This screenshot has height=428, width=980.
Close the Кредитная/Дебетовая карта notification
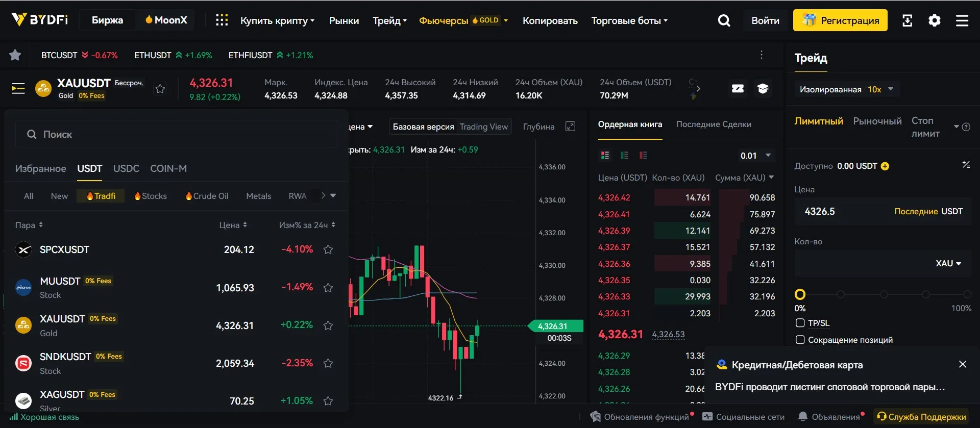point(963,364)
